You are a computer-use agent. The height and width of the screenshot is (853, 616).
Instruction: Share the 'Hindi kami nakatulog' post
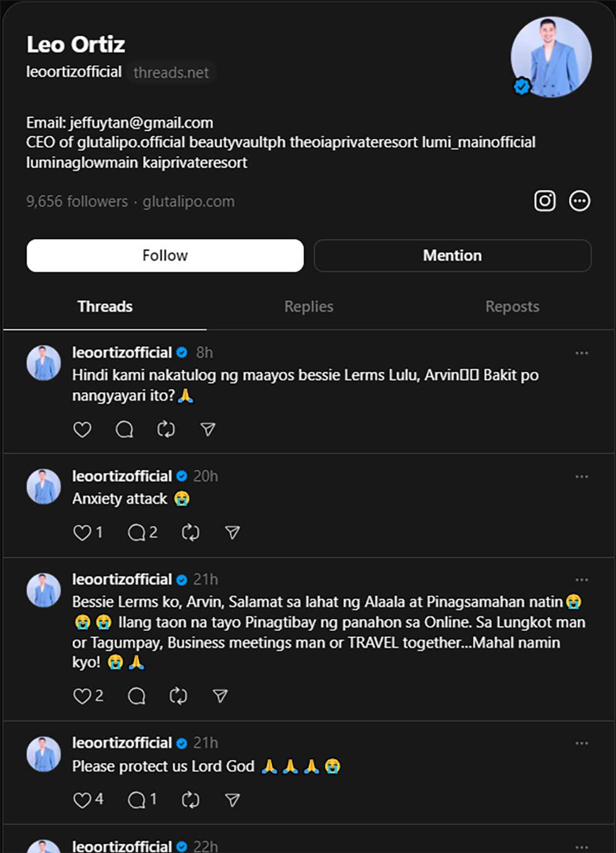click(x=208, y=429)
